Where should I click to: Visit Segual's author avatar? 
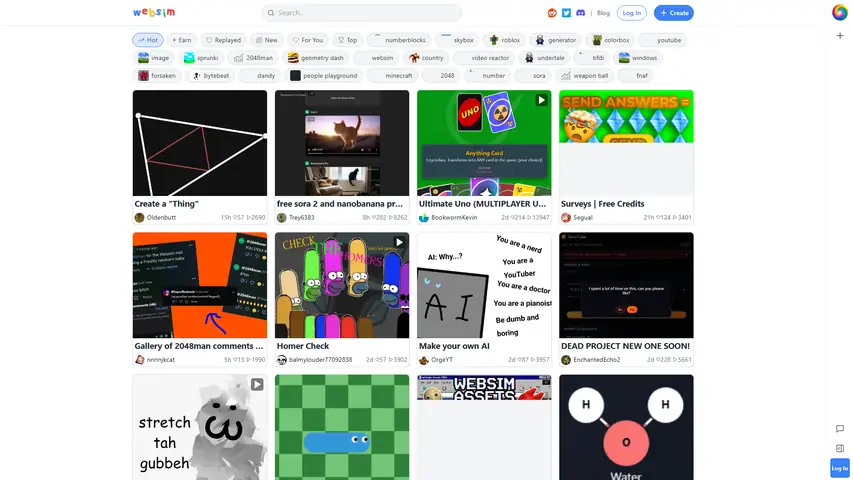click(566, 217)
